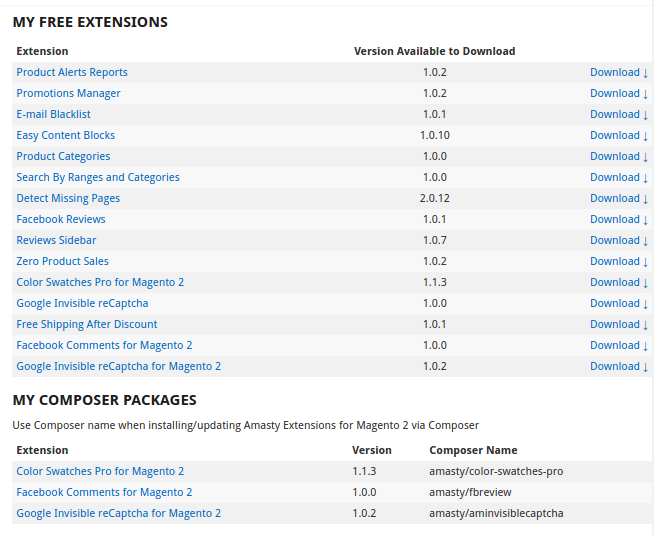Open the Product Alerts Reports extension link
Screen dimensions: 654x535
point(72,72)
